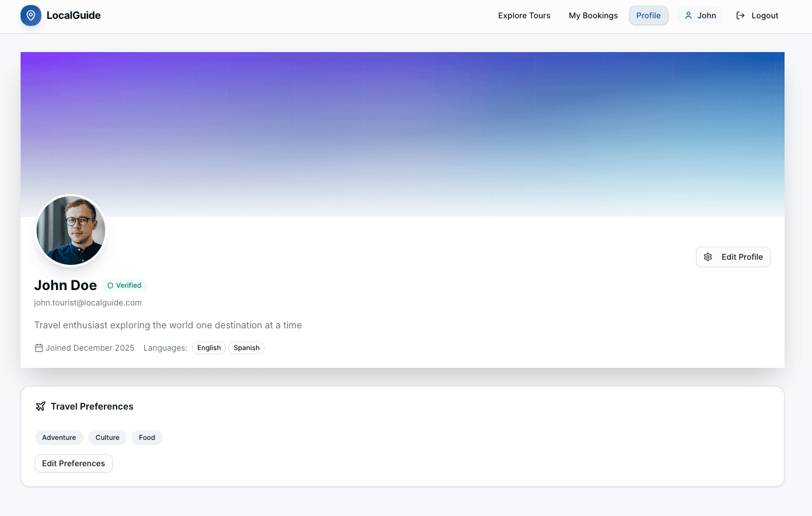812x516 pixels.
Task: Go to My Bookings
Action: 593,15
